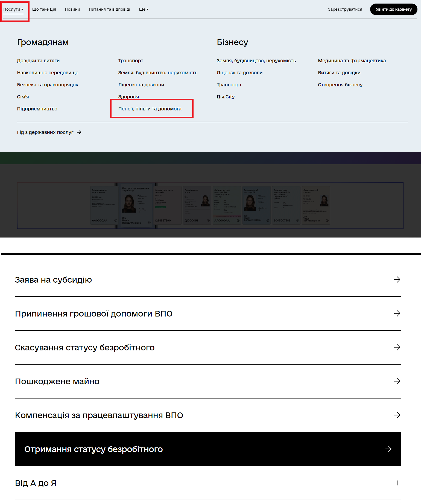Image resolution: width=421 pixels, height=504 pixels.
Task: Open Земля, будівництво, нерухомість under Громадянам
Action: pyautogui.click(x=158, y=73)
